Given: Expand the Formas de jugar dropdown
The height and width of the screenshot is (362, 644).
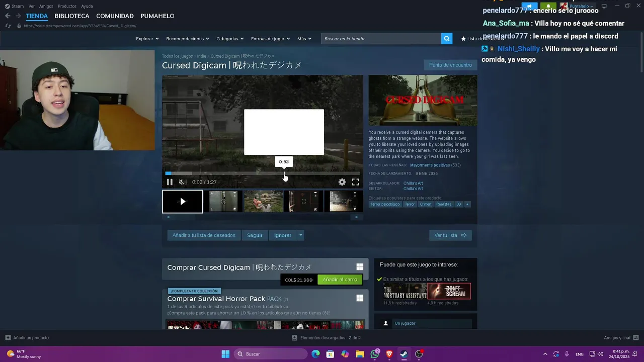Looking at the screenshot, I should (x=270, y=39).
